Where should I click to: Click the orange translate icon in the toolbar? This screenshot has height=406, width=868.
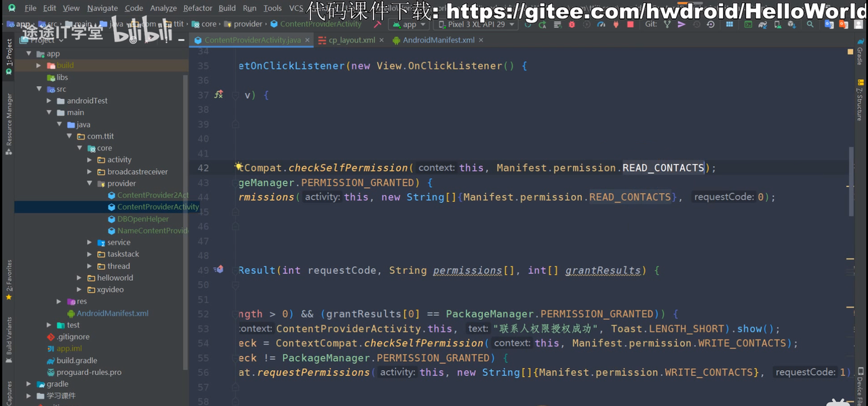844,24
